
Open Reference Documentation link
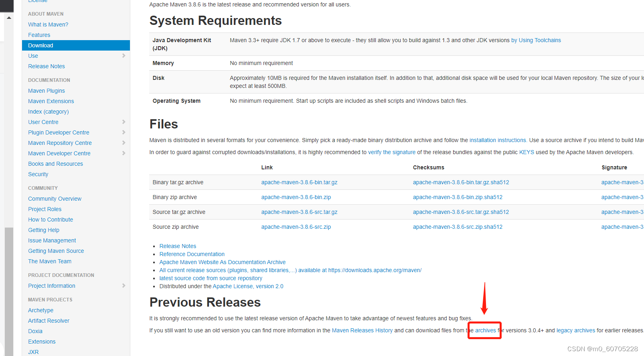pos(192,254)
